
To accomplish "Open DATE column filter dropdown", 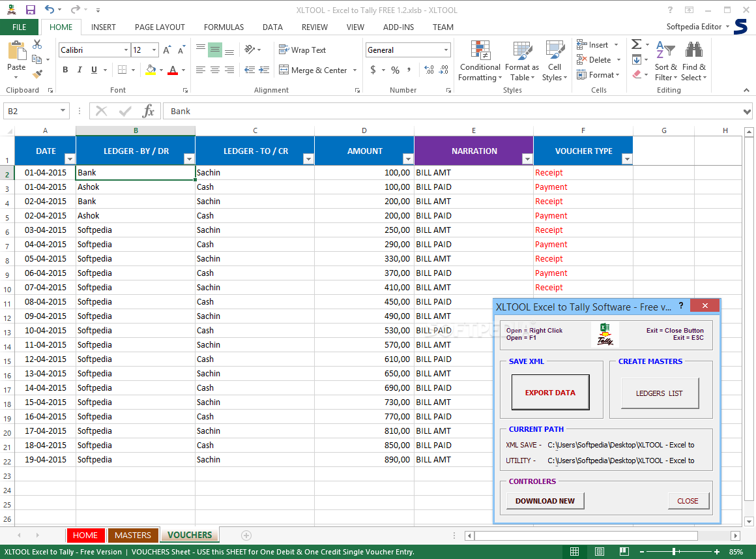I will pyautogui.click(x=70, y=159).
